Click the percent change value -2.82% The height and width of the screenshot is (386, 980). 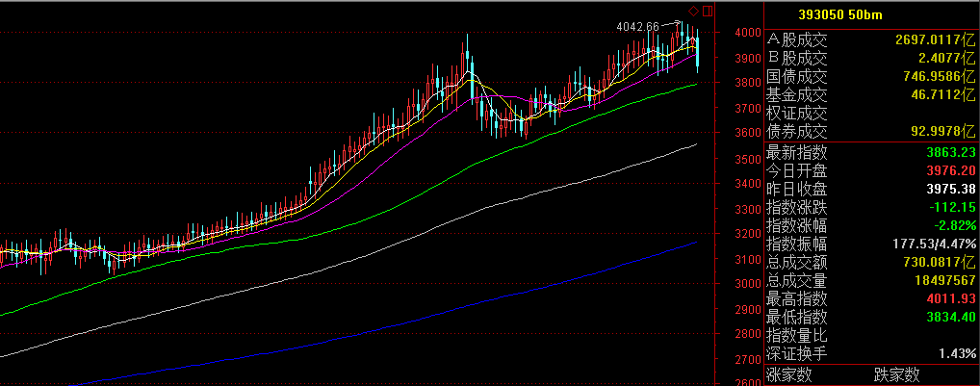[x=955, y=225]
